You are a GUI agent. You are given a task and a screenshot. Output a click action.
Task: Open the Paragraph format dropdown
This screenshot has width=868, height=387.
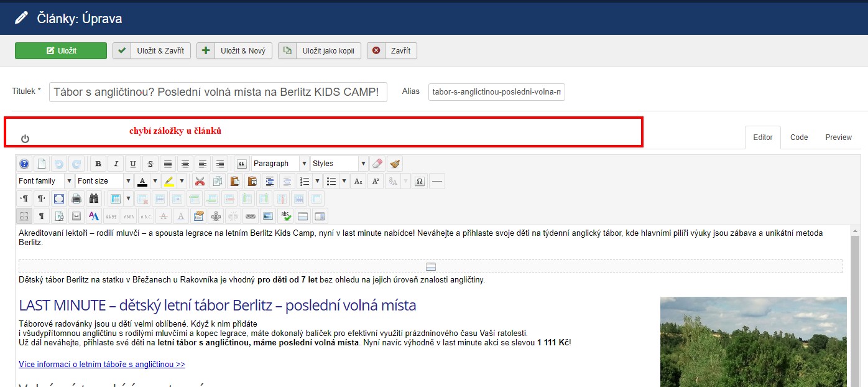280,164
